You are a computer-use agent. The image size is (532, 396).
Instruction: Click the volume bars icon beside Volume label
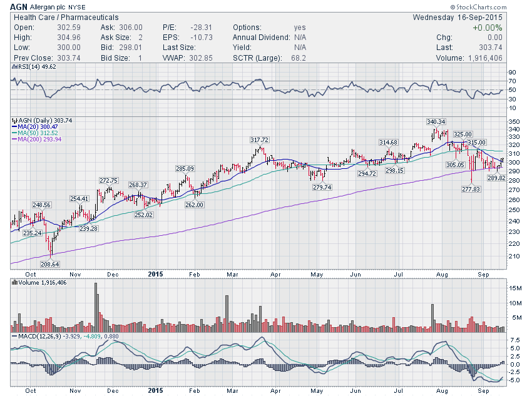[x=14, y=282]
